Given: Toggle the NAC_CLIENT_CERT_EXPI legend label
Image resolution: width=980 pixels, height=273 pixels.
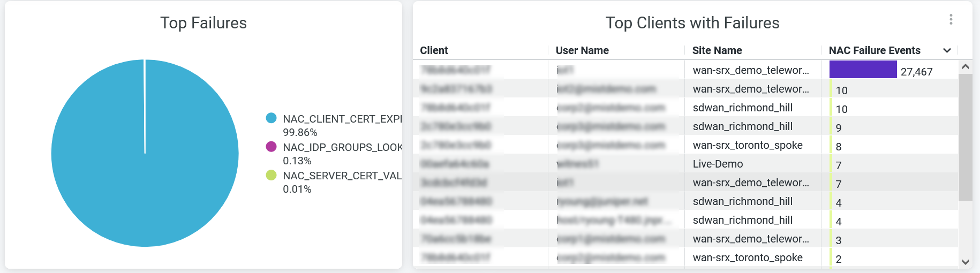Looking at the screenshot, I should 342,119.
